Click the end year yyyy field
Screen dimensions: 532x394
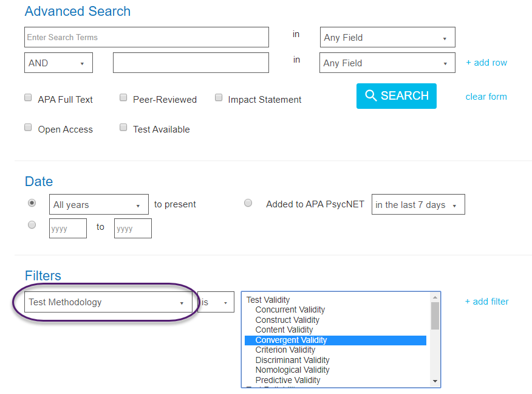[x=133, y=228]
